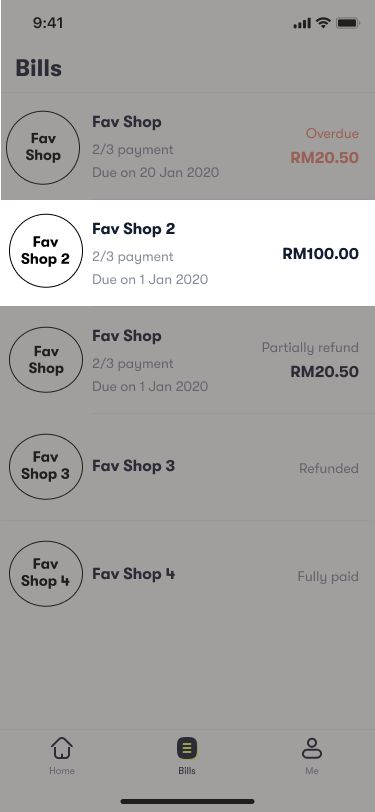Screen dimensions: 375x812
Task: Open the Me profile icon
Action: pos(312,748)
